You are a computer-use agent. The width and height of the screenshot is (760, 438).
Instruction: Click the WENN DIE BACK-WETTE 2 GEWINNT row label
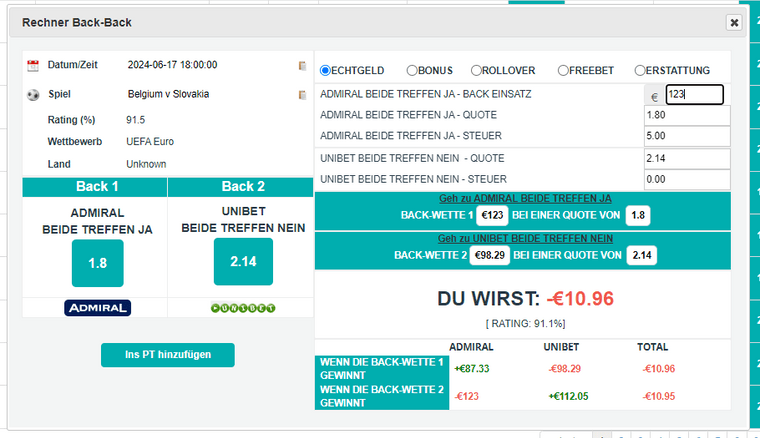click(x=382, y=396)
